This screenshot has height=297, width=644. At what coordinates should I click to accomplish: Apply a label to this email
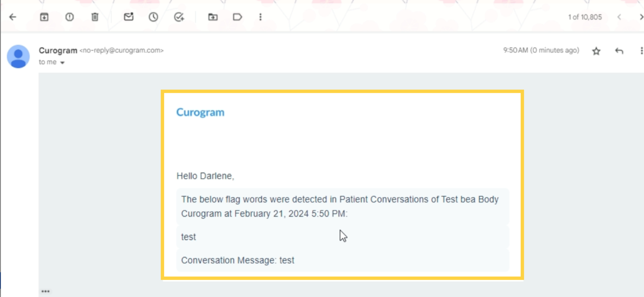tap(237, 17)
